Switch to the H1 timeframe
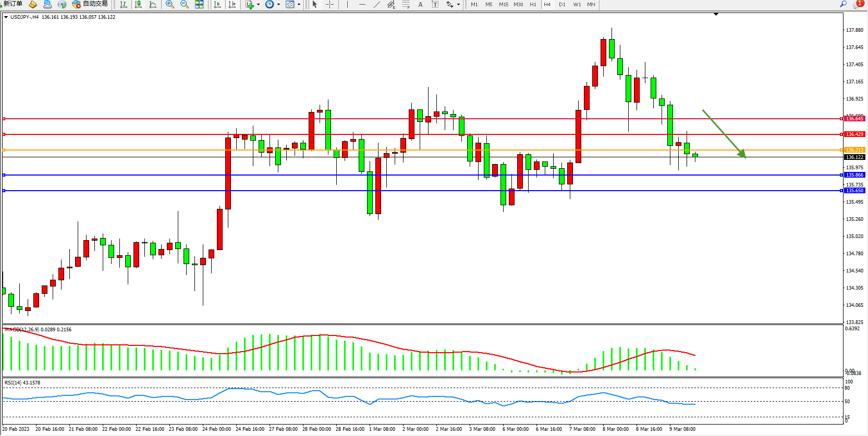 click(533, 5)
